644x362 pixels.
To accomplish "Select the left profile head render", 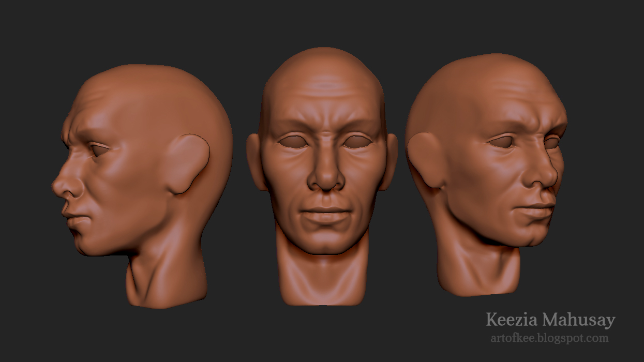I will (142, 186).
